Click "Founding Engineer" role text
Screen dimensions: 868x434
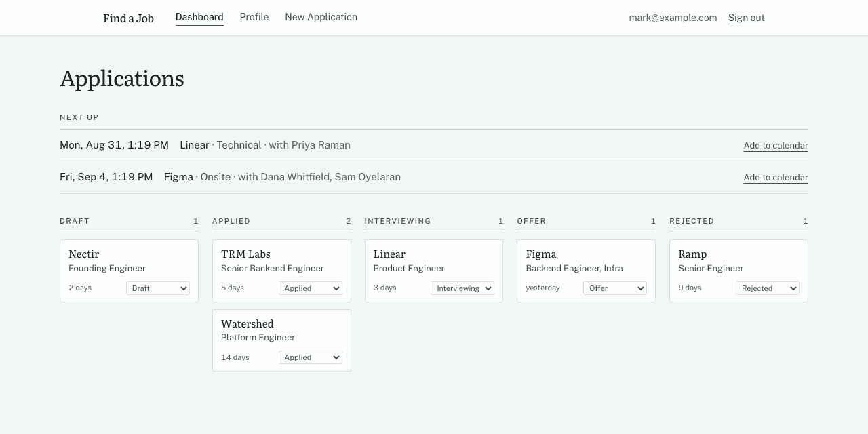(107, 269)
